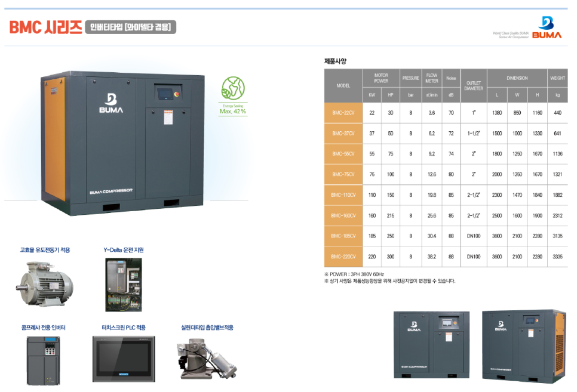Select the cylinder-type intake valve image
The width and height of the screenshot is (577, 392).
(x=207, y=358)
